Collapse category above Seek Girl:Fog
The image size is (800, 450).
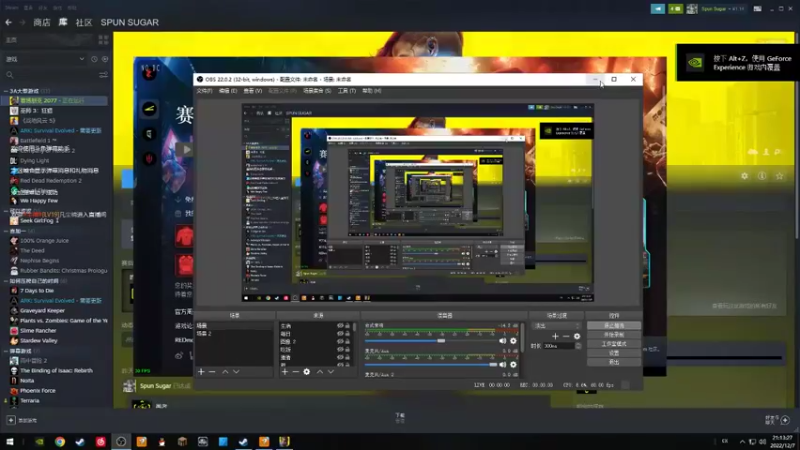coord(6,211)
